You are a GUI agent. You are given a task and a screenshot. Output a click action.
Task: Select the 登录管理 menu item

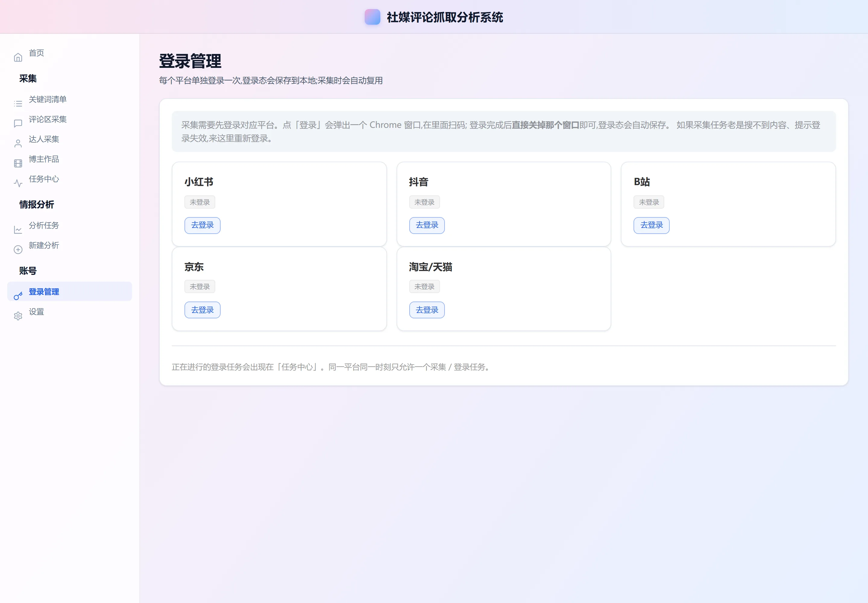(70, 292)
